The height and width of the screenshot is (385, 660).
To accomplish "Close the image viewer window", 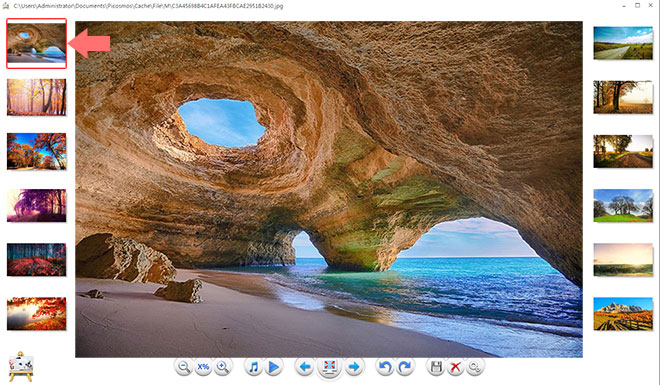I will (651, 5).
